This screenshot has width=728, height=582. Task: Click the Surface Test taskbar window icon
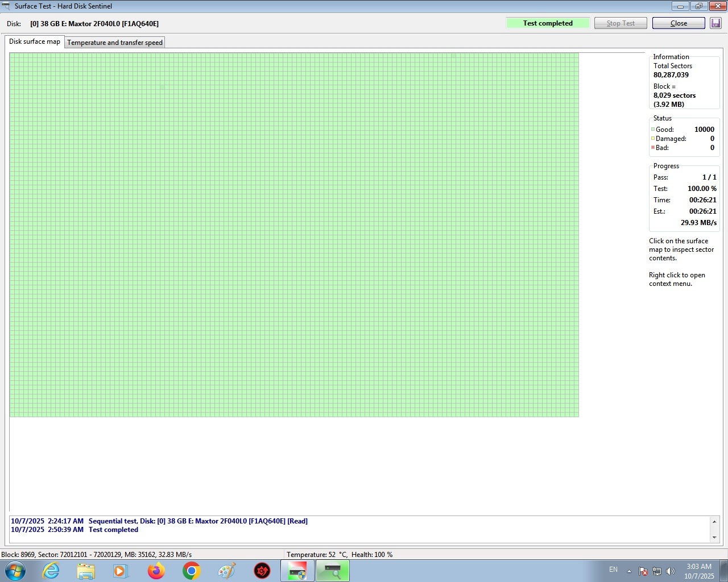(333, 571)
